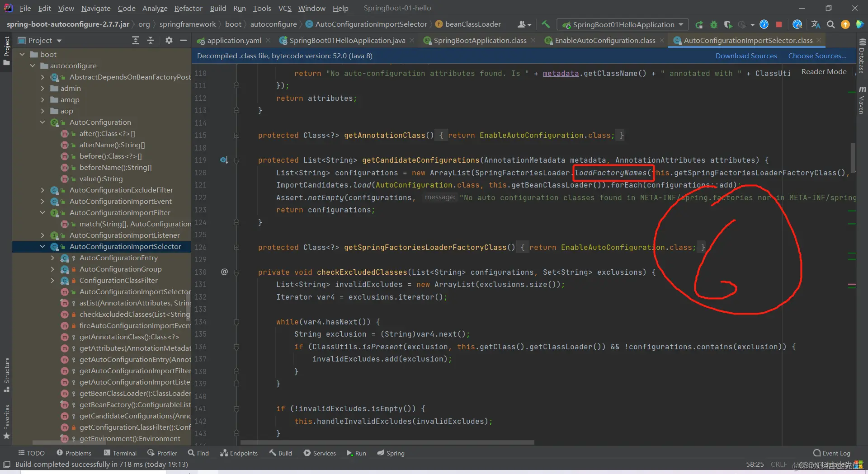Toggle fold marker at line 130
This screenshot has width=868, height=474.
click(x=236, y=272)
